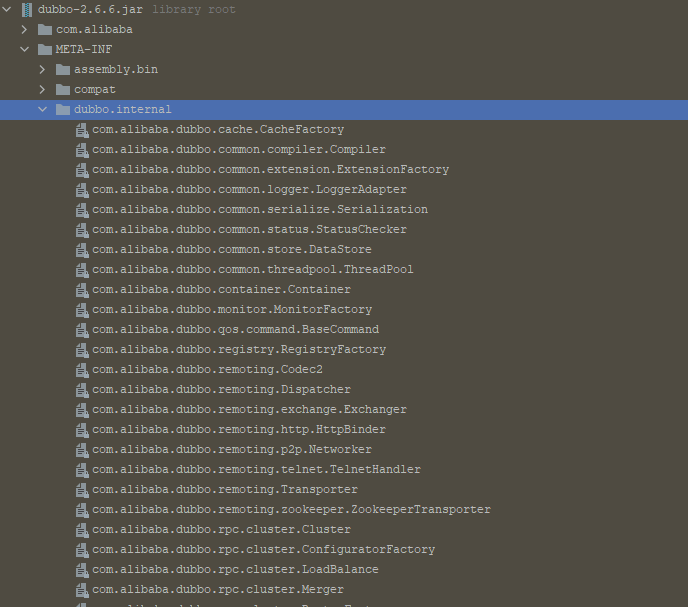
Task: Click file icon of container.Container
Action: (x=82, y=290)
